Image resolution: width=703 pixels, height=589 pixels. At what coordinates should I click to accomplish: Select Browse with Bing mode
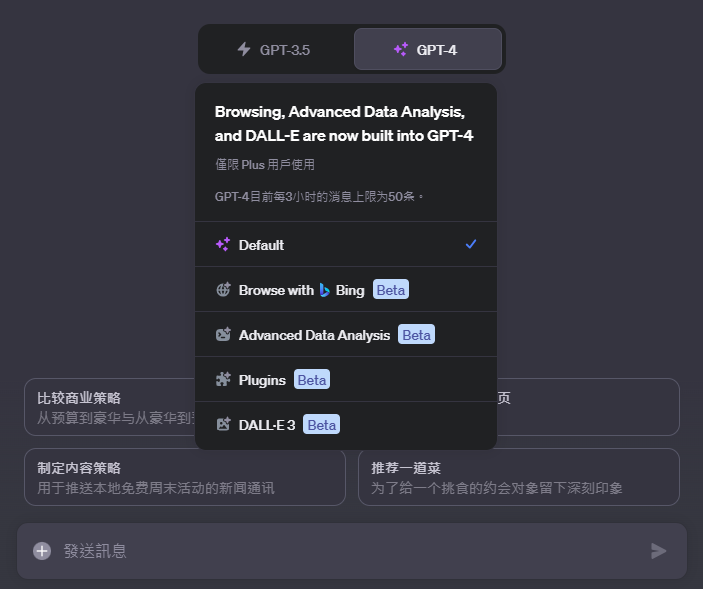pyautogui.click(x=346, y=290)
